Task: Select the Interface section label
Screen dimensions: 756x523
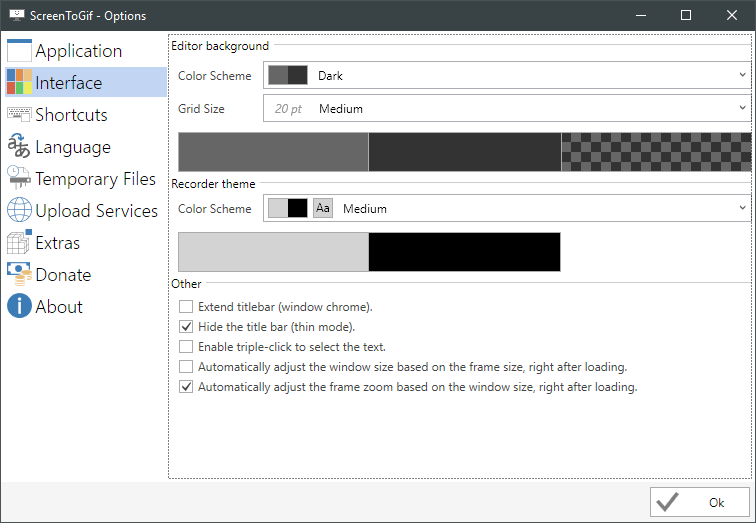Action: (x=68, y=83)
